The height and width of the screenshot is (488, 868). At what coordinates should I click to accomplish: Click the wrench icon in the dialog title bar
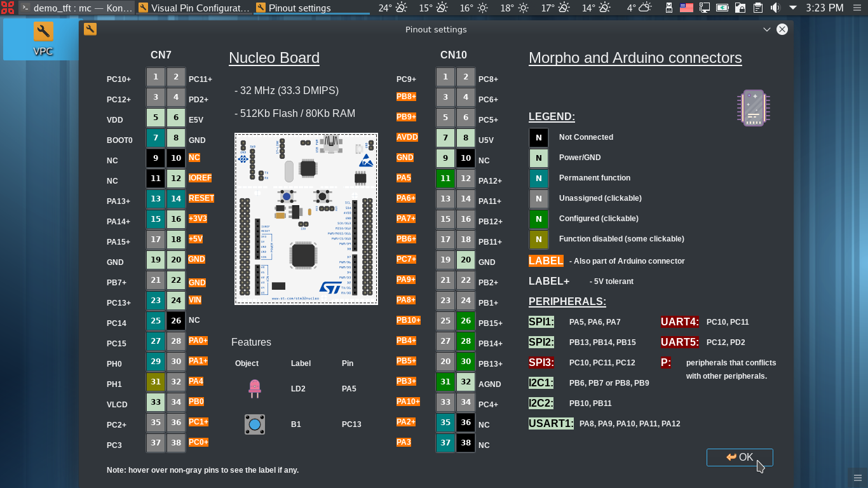pyautogui.click(x=90, y=29)
